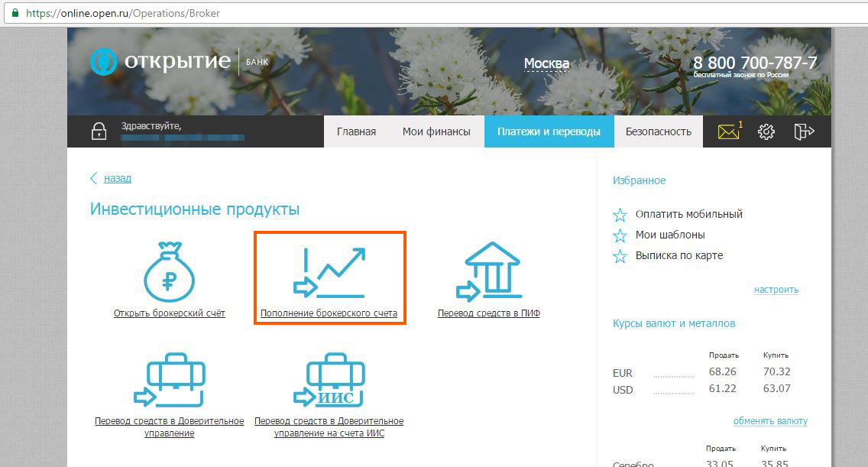Open settings via the gear icon

point(766,131)
